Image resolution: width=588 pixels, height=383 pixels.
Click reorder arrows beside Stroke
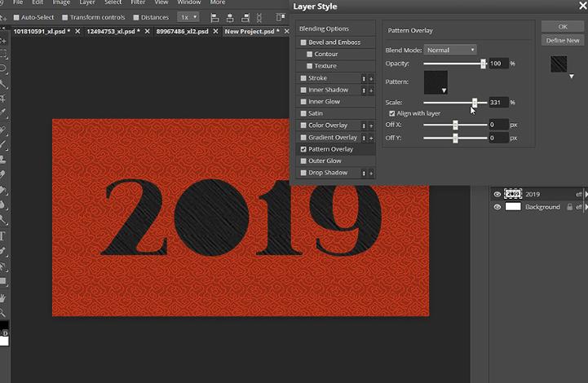[364, 78]
